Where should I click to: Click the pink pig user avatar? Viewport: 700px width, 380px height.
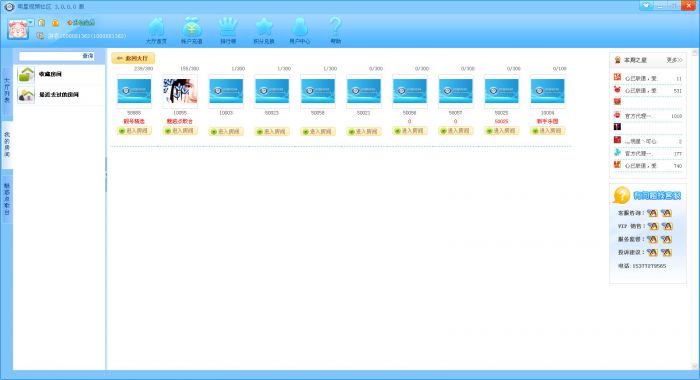pos(18,29)
